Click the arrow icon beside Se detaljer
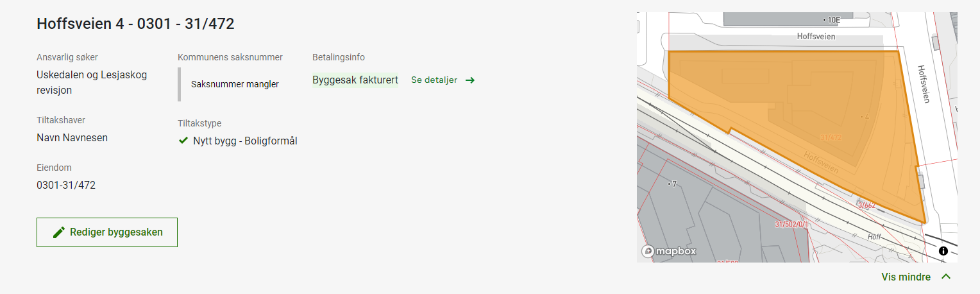Image resolution: width=980 pixels, height=294 pixels. 470,80
